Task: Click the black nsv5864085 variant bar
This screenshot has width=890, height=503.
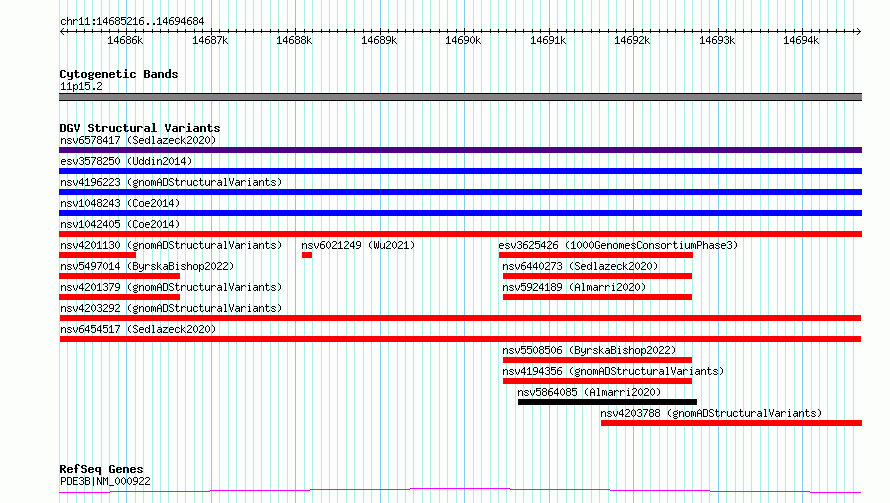Action: click(x=607, y=402)
